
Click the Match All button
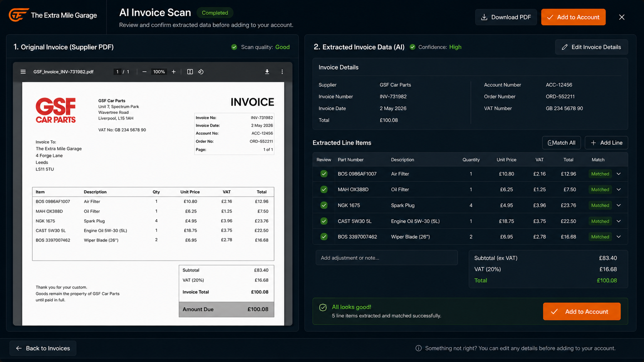pos(561,143)
